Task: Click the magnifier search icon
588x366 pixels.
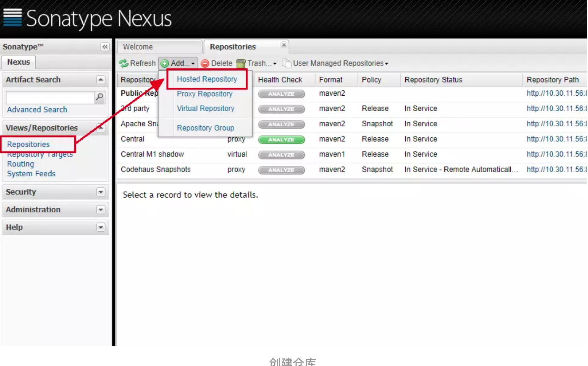Action: click(x=100, y=97)
